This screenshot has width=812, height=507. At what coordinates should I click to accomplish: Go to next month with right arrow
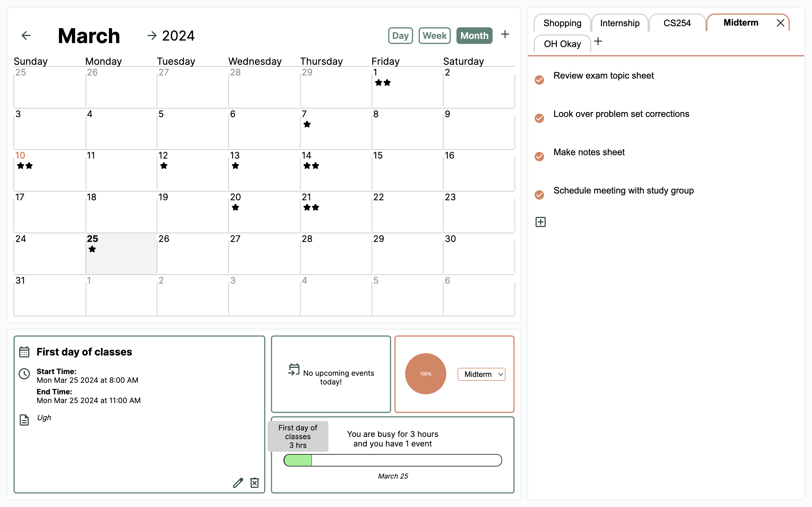(x=152, y=35)
